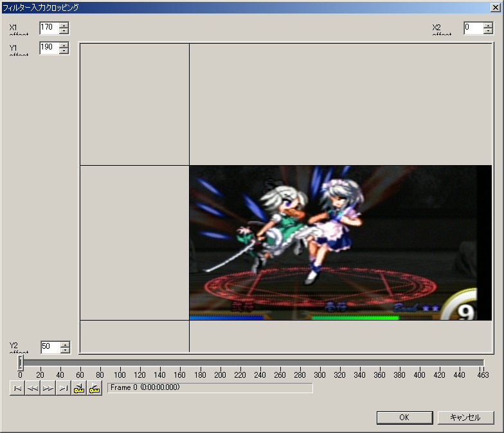Click the cropped video preview image
Image resolution: width=504 pixels, height=433 pixels.
[340, 242]
